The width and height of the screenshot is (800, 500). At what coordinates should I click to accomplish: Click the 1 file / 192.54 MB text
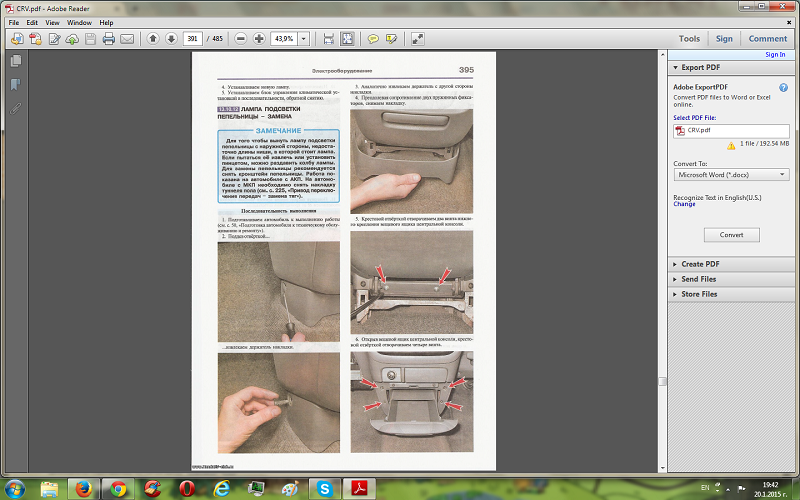click(764, 144)
